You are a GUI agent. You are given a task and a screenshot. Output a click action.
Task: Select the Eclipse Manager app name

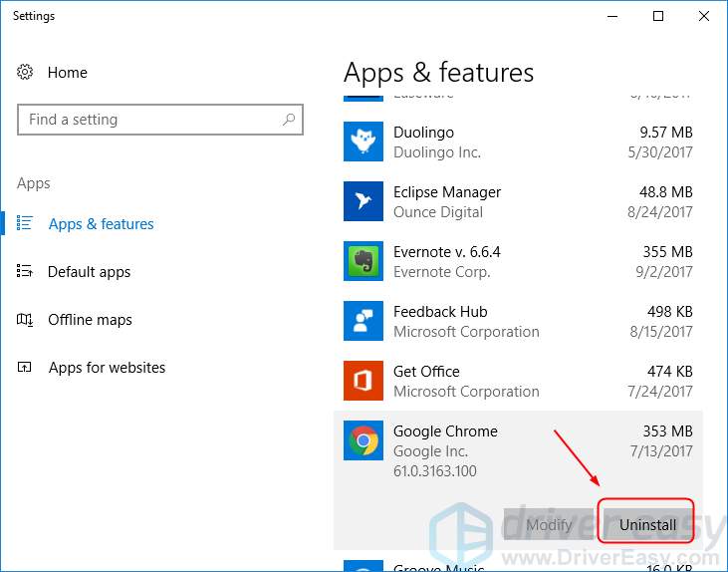coord(447,192)
